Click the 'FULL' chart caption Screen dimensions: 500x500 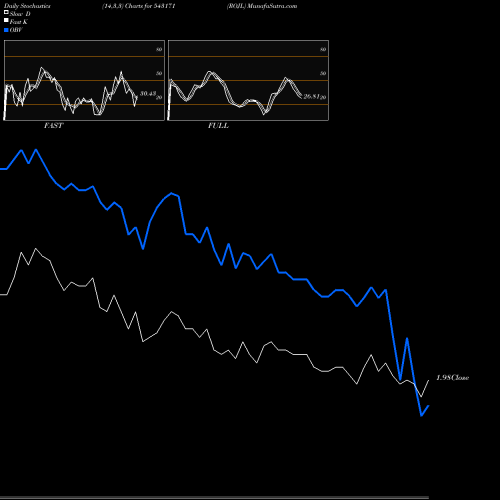pos(218,126)
